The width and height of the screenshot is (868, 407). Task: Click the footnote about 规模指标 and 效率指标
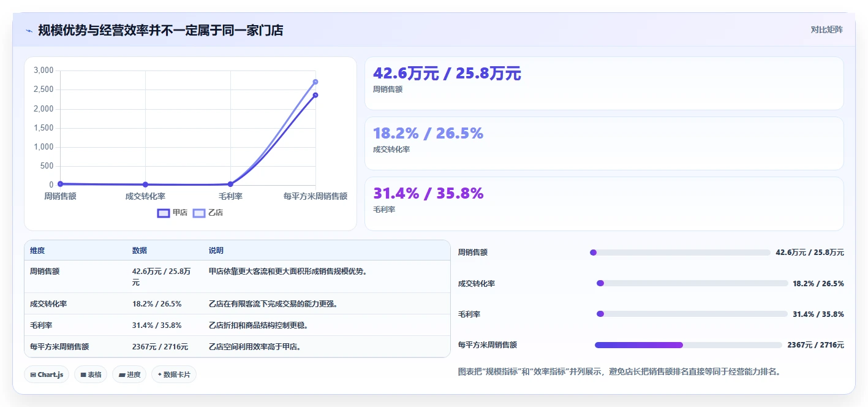[619, 371]
